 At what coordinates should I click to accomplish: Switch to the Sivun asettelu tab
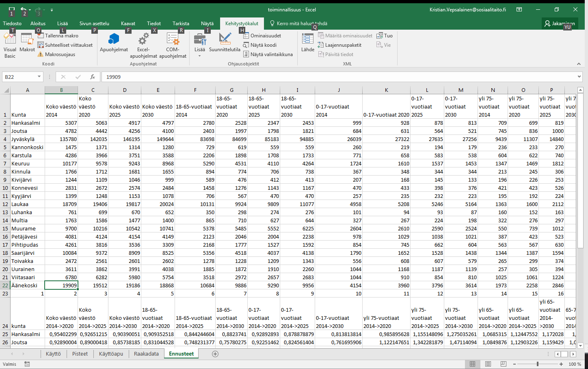tap(94, 24)
